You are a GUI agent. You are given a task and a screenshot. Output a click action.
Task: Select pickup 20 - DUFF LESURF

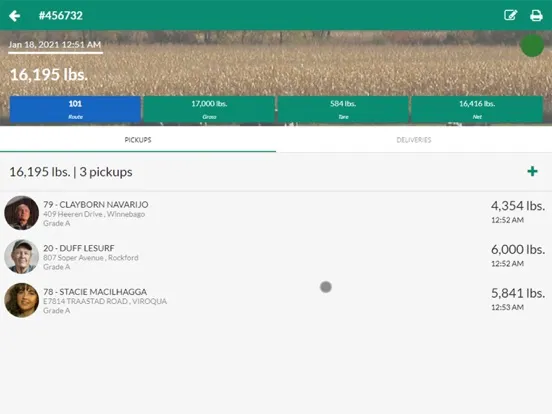[276, 257]
